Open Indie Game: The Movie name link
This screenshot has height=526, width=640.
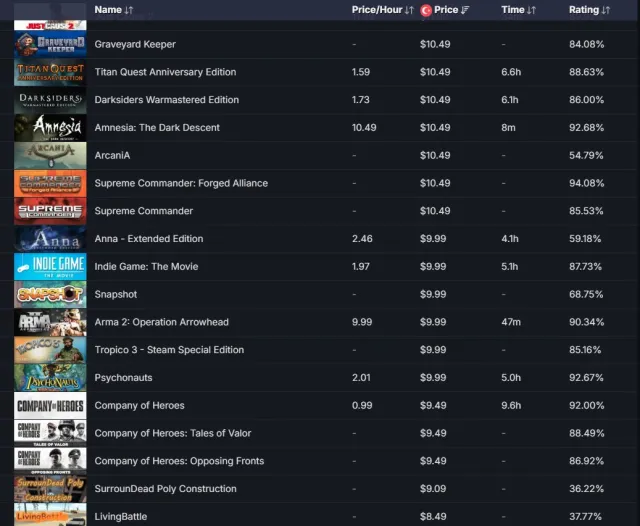click(146, 266)
